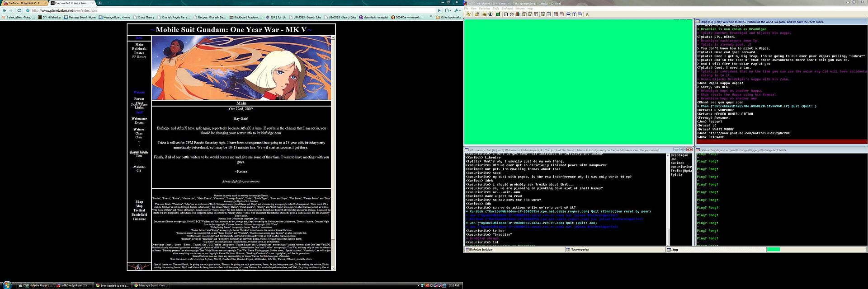Tile mIRC windows vertically via toolbar icon
The height and width of the screenshot is (289, 868).
click(x=574, y=14)
